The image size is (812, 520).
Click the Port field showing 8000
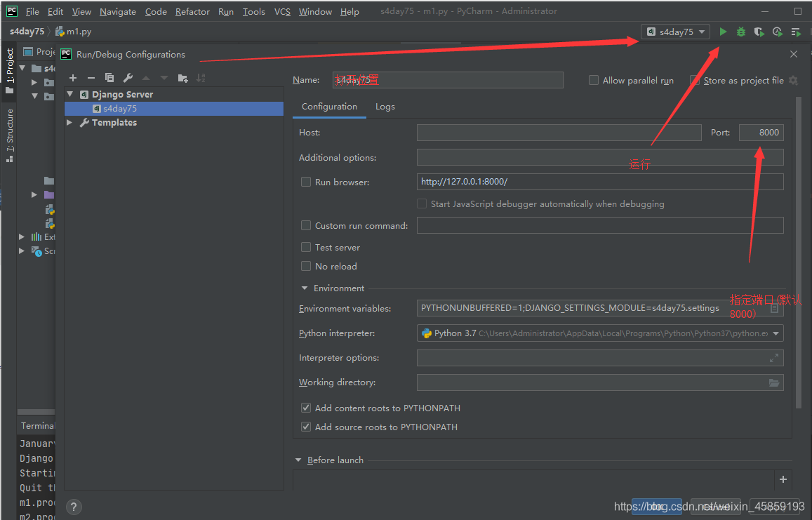761,133
